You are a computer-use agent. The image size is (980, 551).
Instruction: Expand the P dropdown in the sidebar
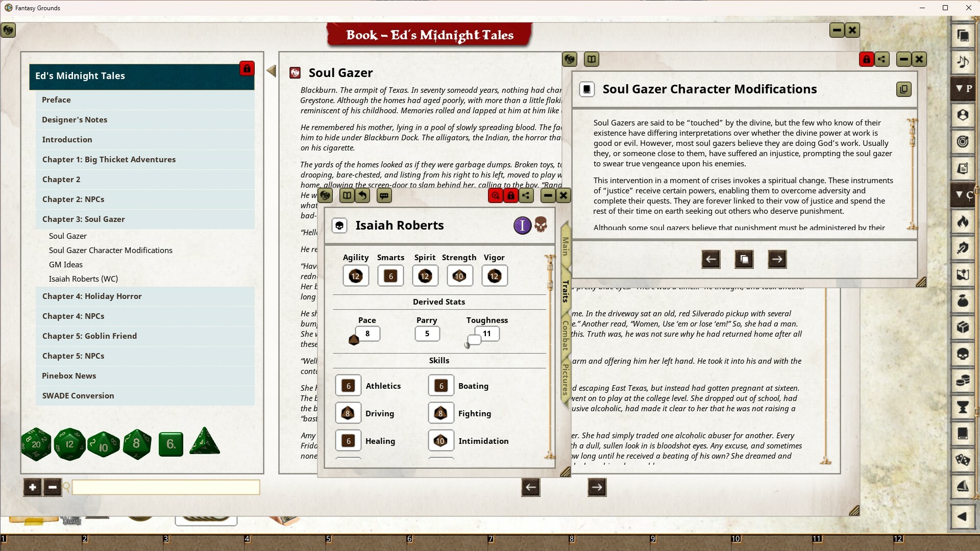click(x=965, y=88)
